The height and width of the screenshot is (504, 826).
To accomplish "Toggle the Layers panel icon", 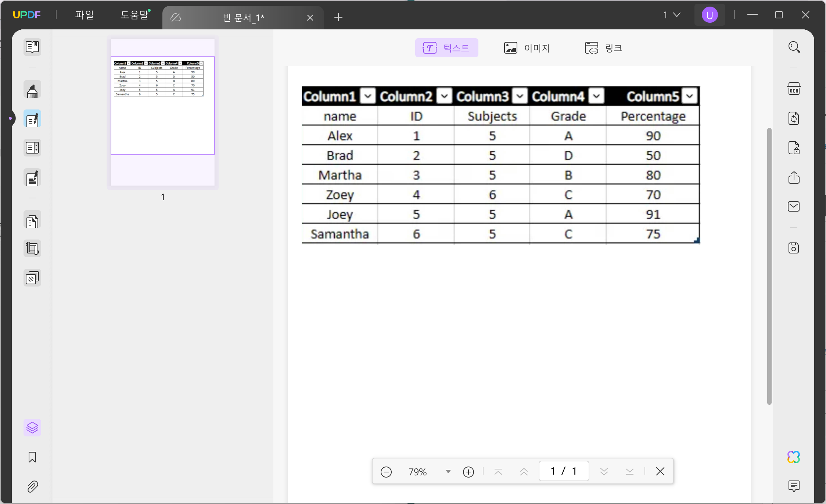I will (32, 428).
